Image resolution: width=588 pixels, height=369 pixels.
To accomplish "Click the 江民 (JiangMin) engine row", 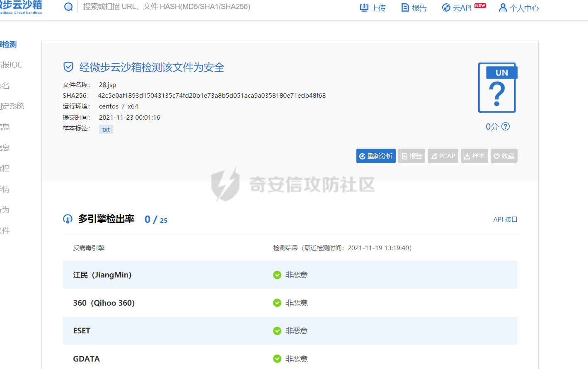I will click(290, 275).
